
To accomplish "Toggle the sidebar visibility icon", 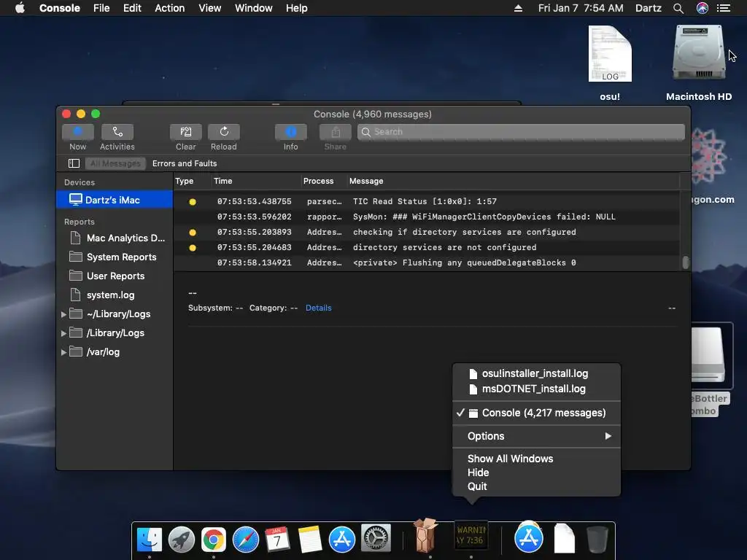I will pos(74,163).
